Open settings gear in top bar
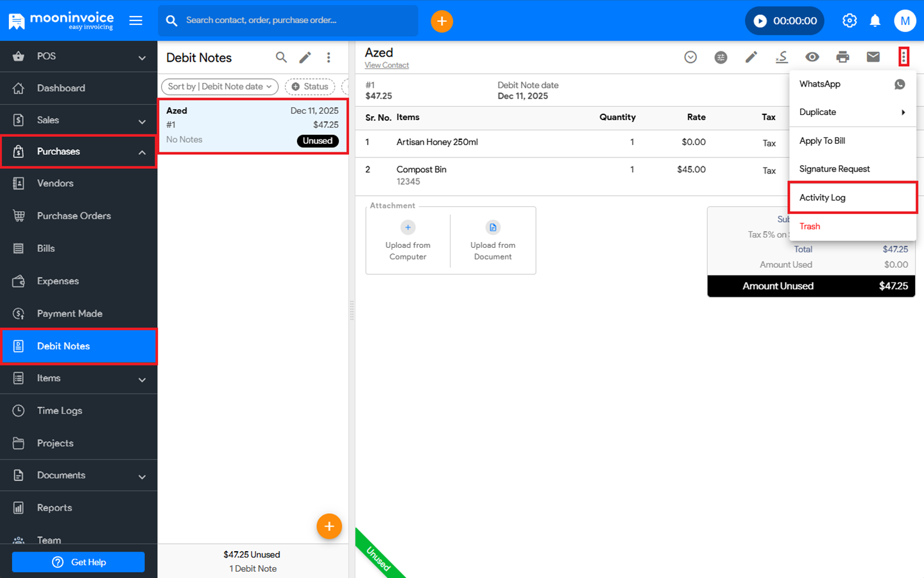The image size is (924, 578). pyautogui.click(x=849, y=21)
